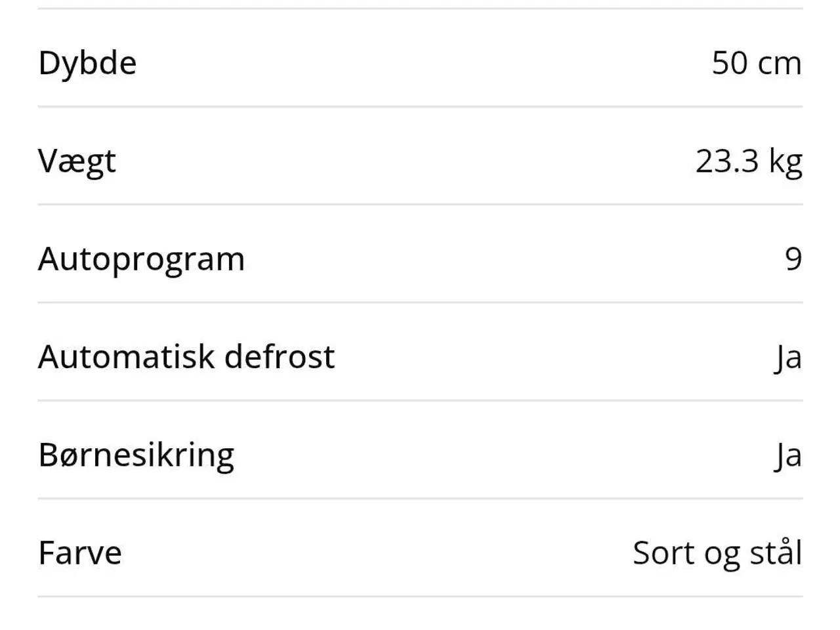Click the Farve label
840x630 pixels.
[x=80, y=553]
